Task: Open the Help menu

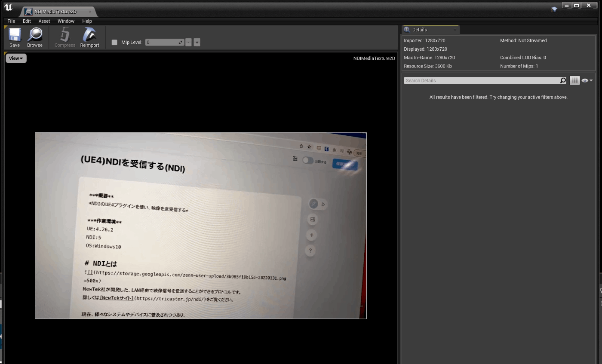Action: 87,21
